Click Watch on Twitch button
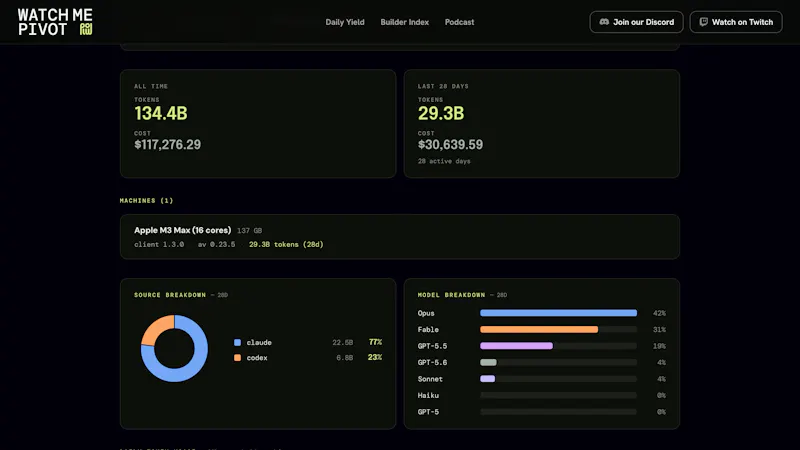 tap(736, 22)
